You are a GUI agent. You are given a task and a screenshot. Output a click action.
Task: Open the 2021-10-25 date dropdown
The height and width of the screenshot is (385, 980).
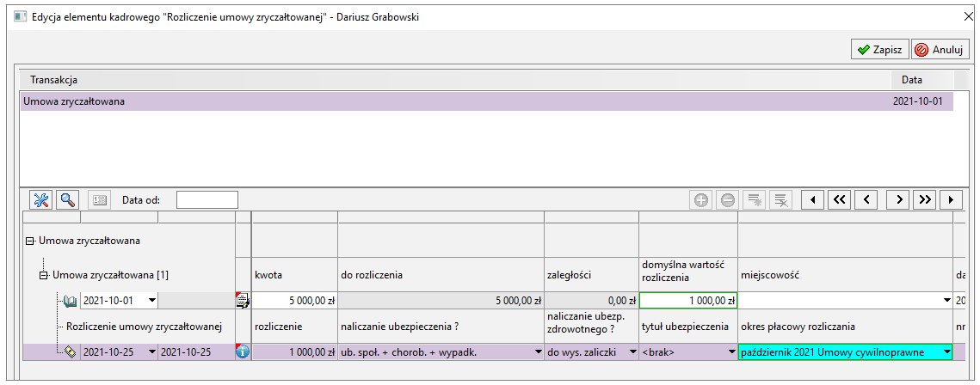[152, 352]
